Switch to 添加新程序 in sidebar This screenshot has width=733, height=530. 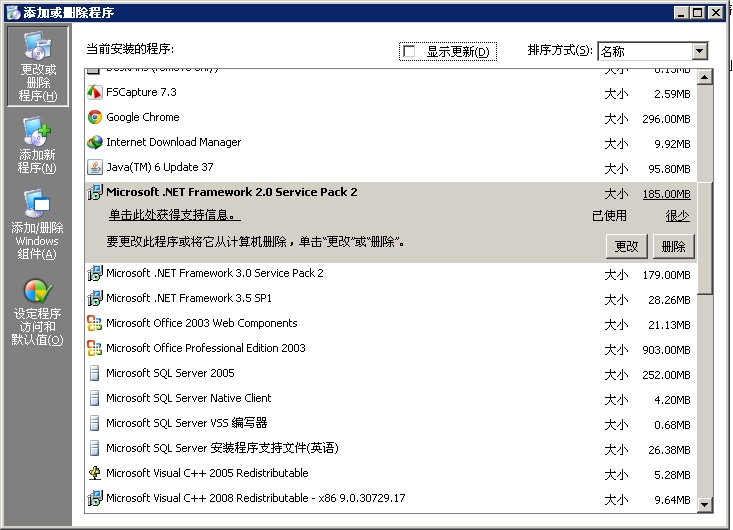click(x=37, y=145)
